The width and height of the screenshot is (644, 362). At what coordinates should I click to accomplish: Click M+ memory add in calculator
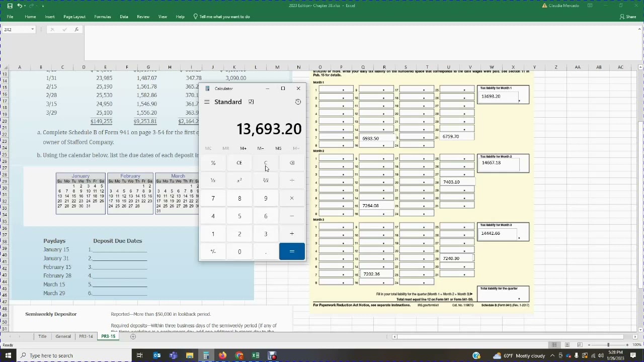pos(243,148)
